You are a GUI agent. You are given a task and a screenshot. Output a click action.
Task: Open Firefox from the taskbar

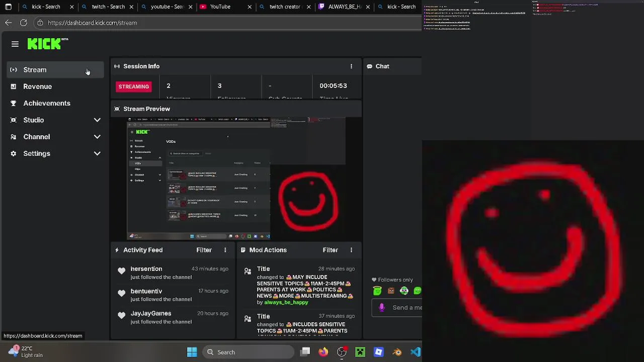pyautogui.click(x=323, y=352)
